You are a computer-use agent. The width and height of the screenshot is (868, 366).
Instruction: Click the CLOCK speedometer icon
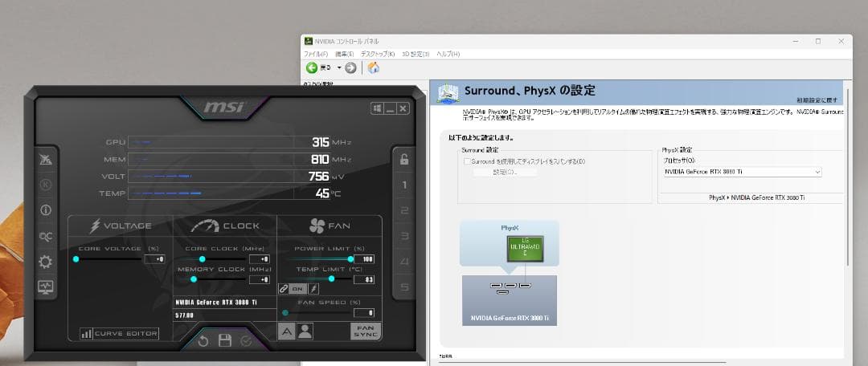click(x=205, y=226)
